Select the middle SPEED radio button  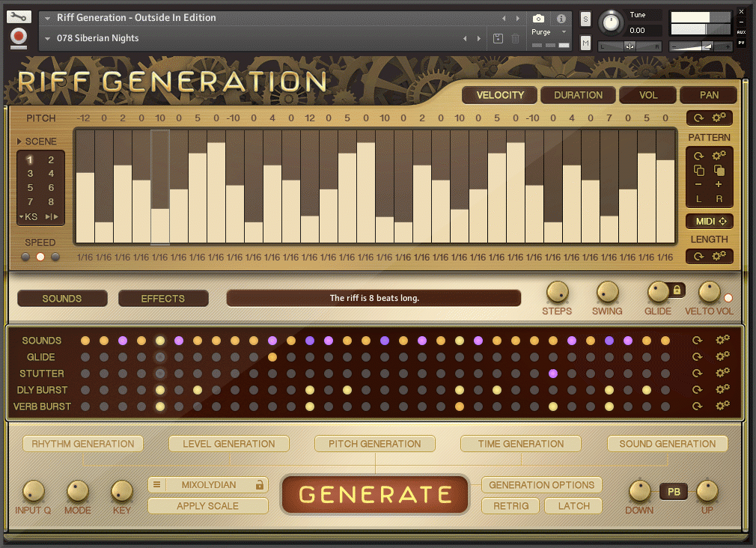[40, 257]
